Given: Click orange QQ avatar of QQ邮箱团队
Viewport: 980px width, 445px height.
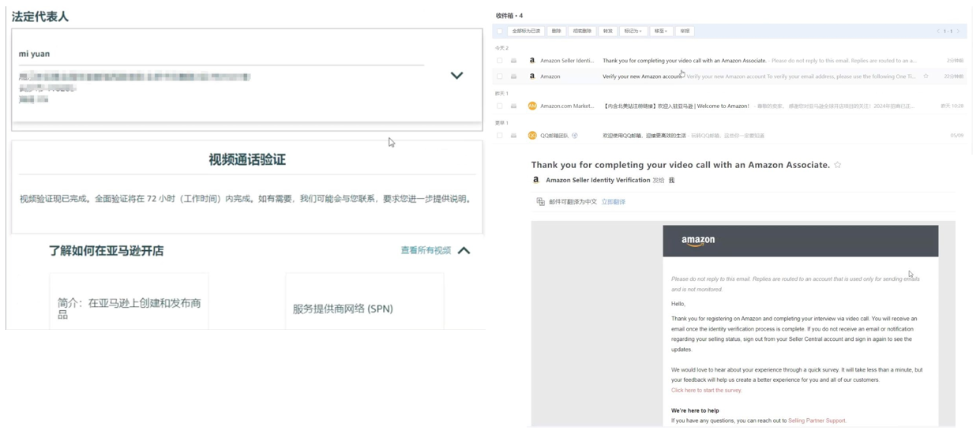Looking at the screenshot, I should pyautogui.click(x=532, y=136).
